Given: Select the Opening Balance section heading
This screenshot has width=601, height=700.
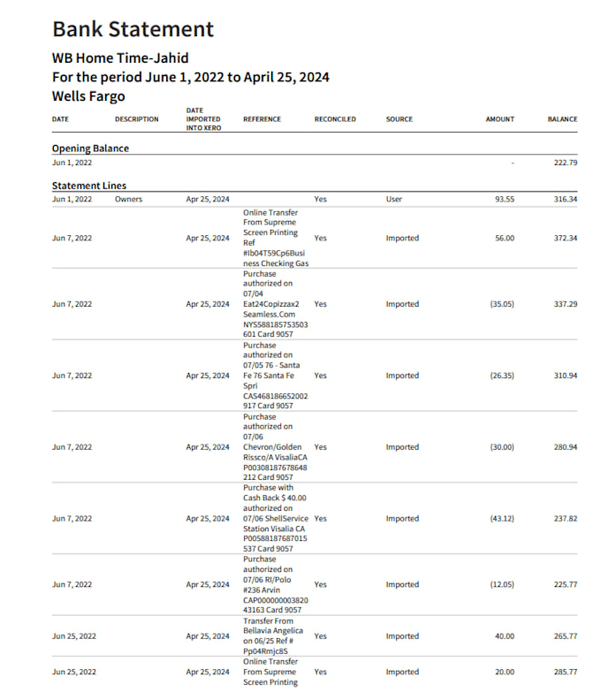Looking at the screenshot, I should (90, 148).
